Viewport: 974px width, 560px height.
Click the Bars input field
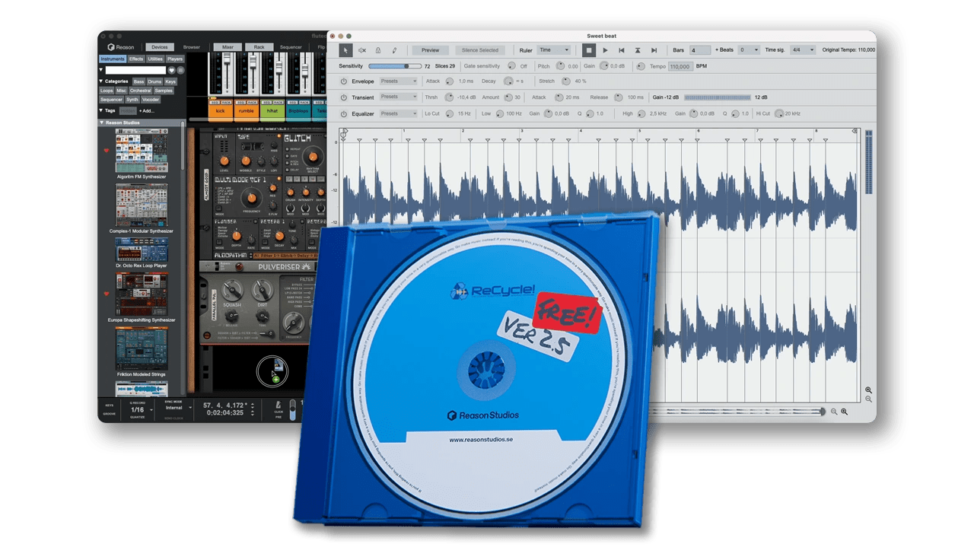click(x=700, y=50)
